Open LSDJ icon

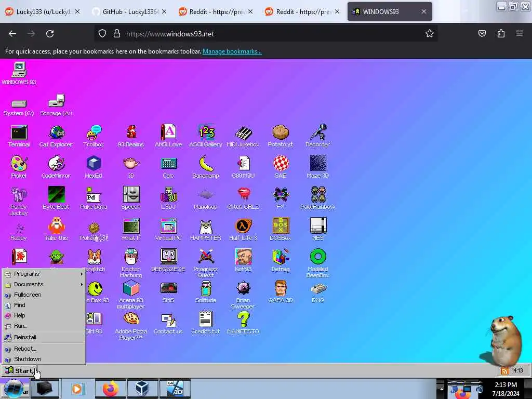click(168, 198)
